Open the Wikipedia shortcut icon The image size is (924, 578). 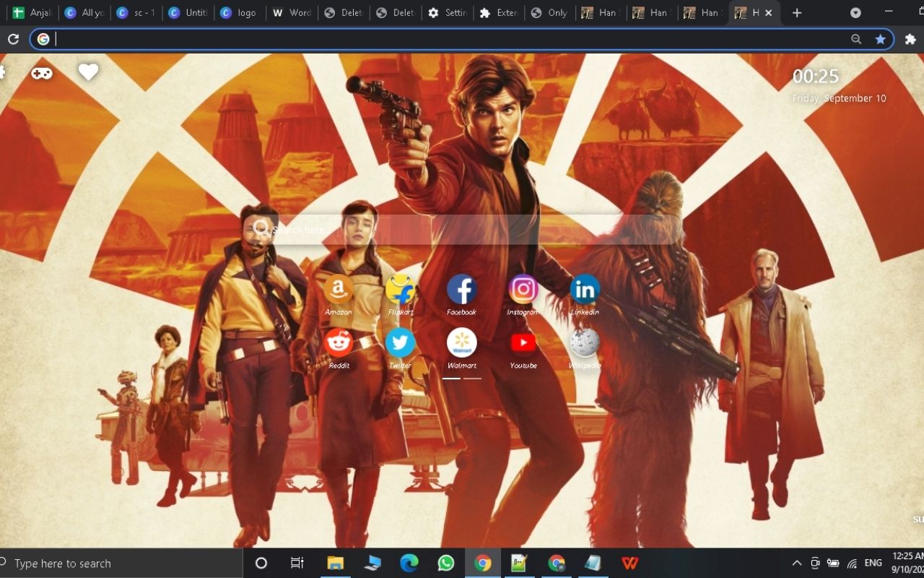(x=585, y=342)
